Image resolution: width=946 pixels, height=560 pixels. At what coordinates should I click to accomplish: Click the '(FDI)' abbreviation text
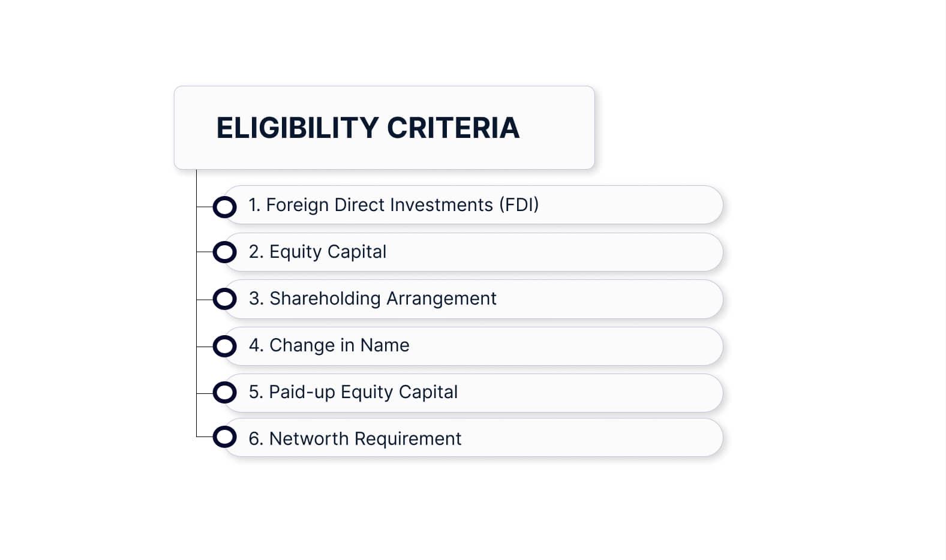click(519, 205)
